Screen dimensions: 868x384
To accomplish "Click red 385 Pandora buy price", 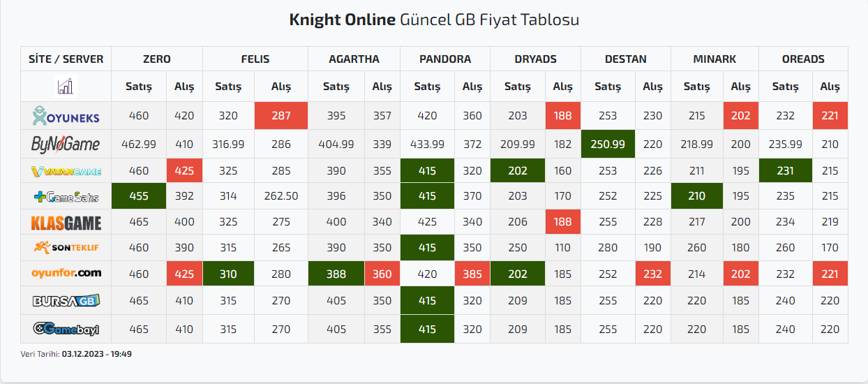I will coord(472,274).
